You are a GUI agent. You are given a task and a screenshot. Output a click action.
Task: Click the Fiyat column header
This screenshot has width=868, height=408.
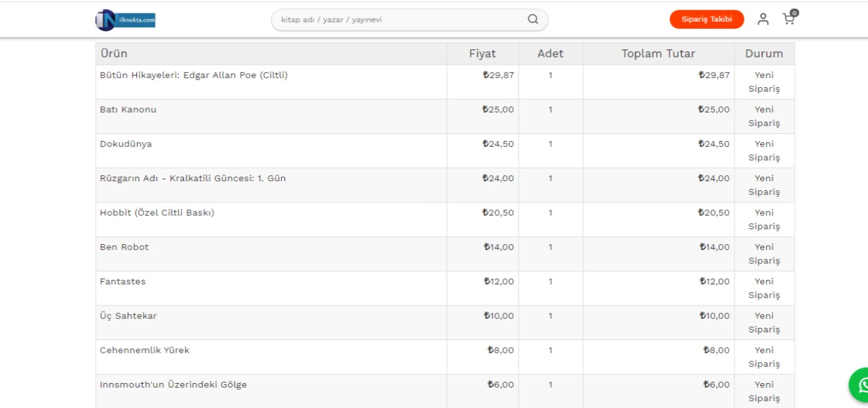point(482,54)
